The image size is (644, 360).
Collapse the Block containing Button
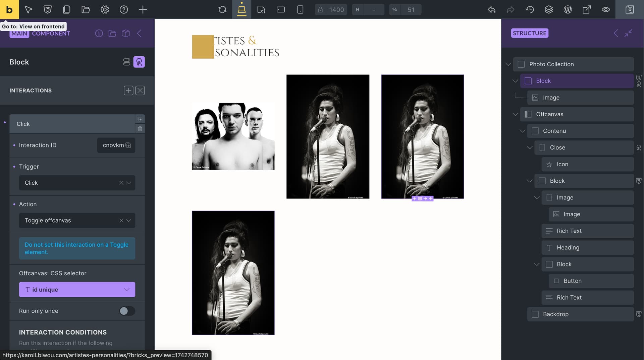pos(537,264)
